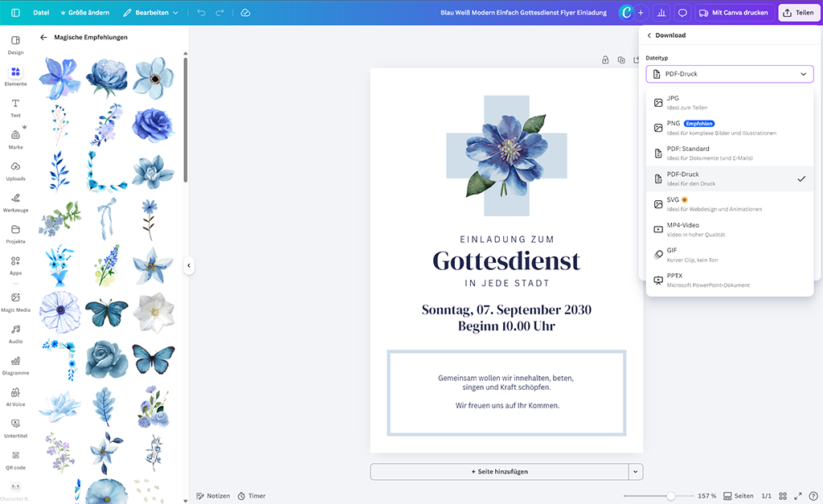Select the Gottesdienst heading text
Viewport: 823px width, 504px height.
[506, 261]
